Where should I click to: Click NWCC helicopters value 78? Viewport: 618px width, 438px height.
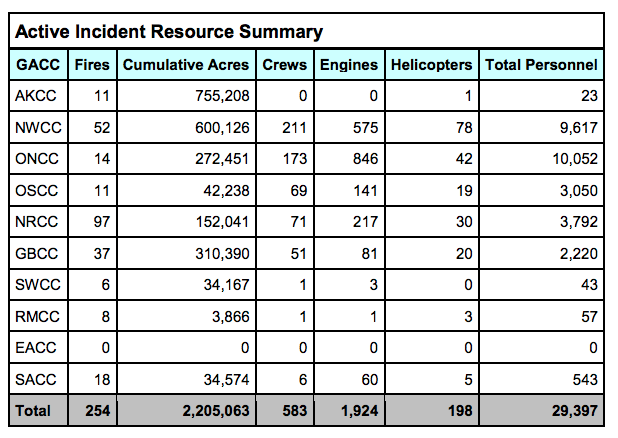point(464,127)
